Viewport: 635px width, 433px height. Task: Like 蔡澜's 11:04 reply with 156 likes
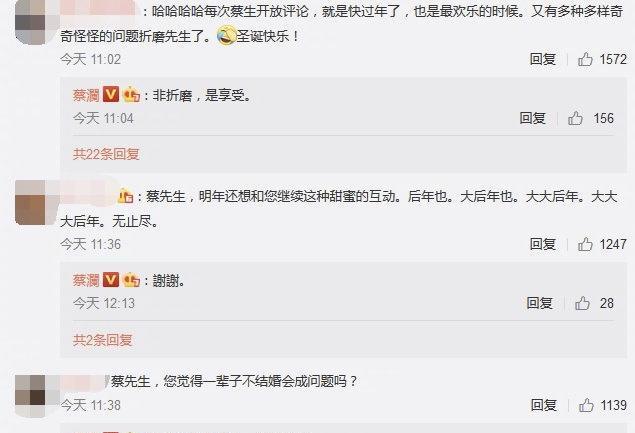[575, 118]
